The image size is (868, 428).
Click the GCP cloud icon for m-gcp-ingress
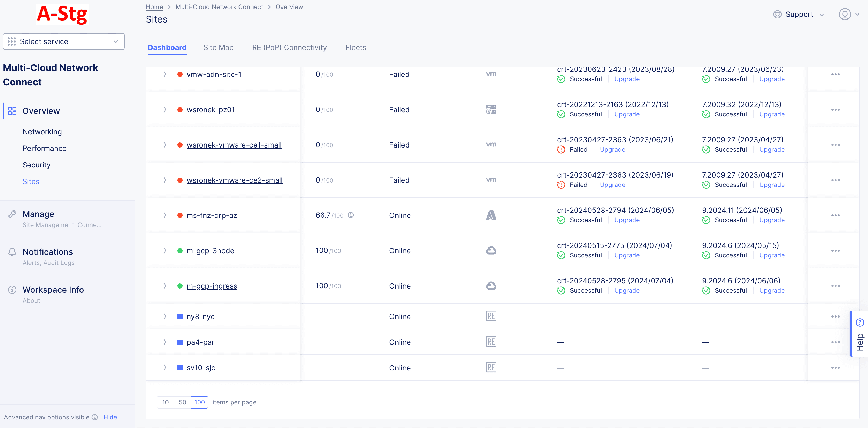[x=491, y=286]
